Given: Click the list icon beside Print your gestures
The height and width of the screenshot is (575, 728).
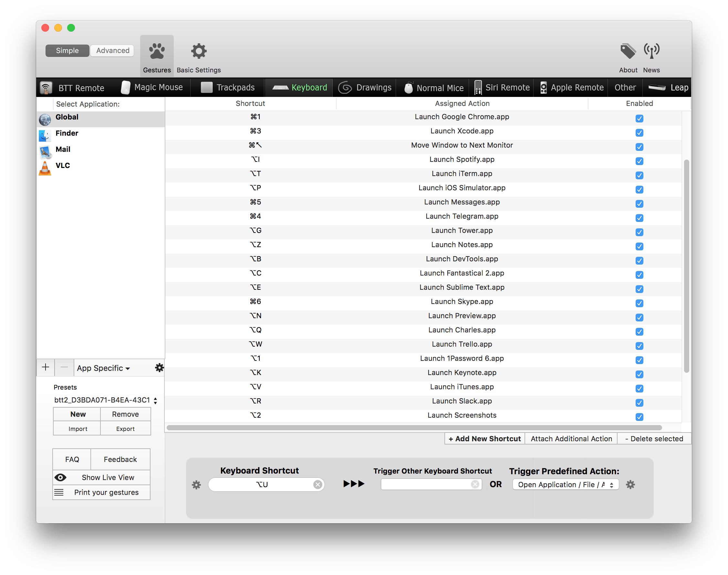Looking at the screenshot, I should coord(59,492).
